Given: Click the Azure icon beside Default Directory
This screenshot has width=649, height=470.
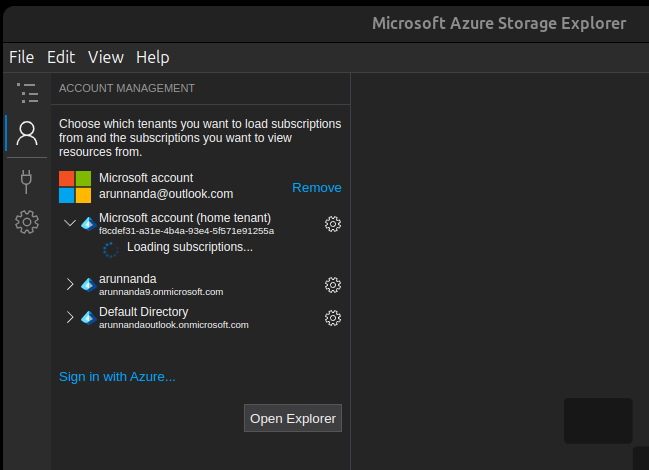Looking at the screenshot, I should [89, 318].
